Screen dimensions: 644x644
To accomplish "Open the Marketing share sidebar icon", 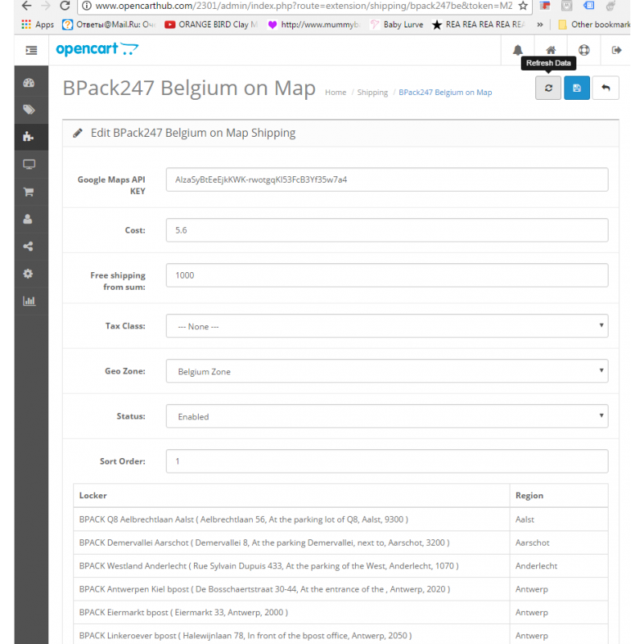I will point(28,246).
